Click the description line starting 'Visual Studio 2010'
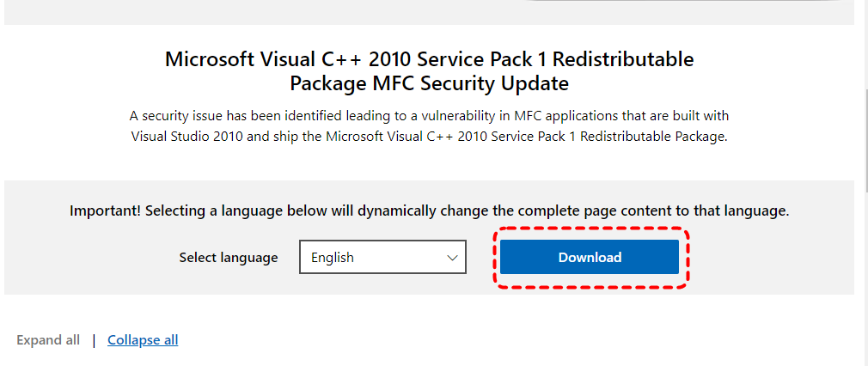 (x=429, y=136)
